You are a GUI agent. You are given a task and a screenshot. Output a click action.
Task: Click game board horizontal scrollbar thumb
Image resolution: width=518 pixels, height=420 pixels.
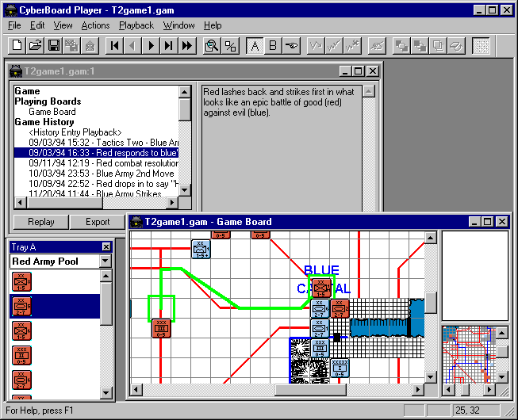click(x=310, y=390)
